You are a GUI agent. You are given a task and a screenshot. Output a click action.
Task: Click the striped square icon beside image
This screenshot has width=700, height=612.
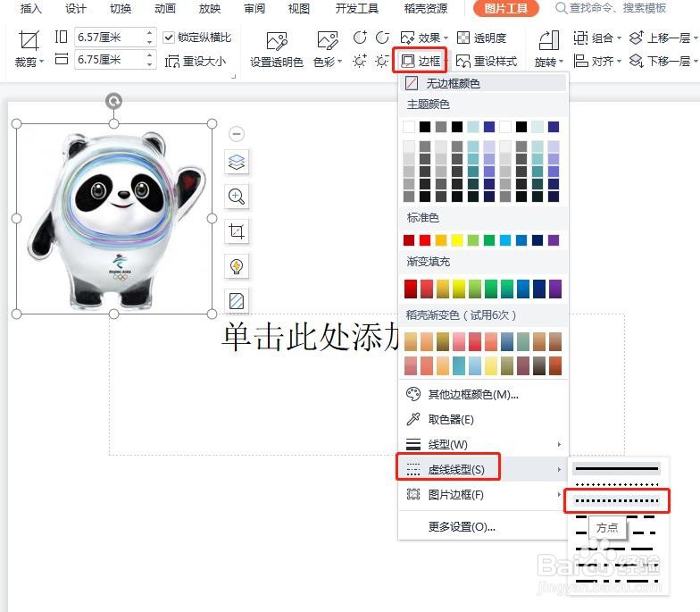(x=237, y=301)
